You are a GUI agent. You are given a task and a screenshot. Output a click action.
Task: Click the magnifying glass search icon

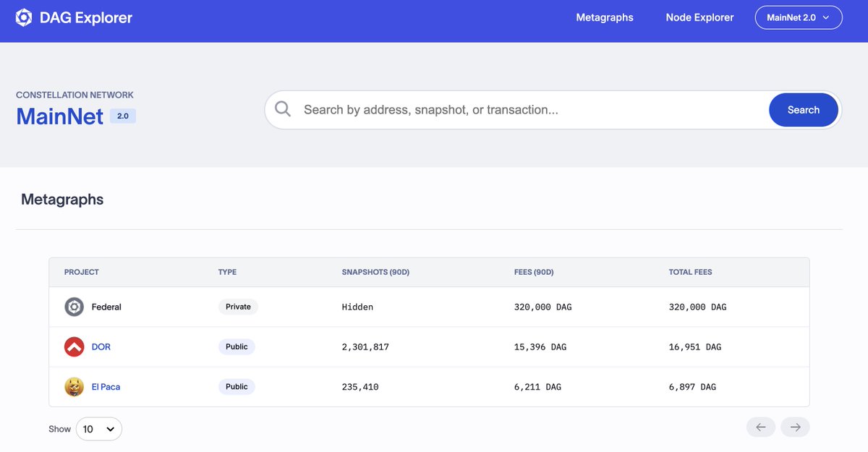pos(282,109)
